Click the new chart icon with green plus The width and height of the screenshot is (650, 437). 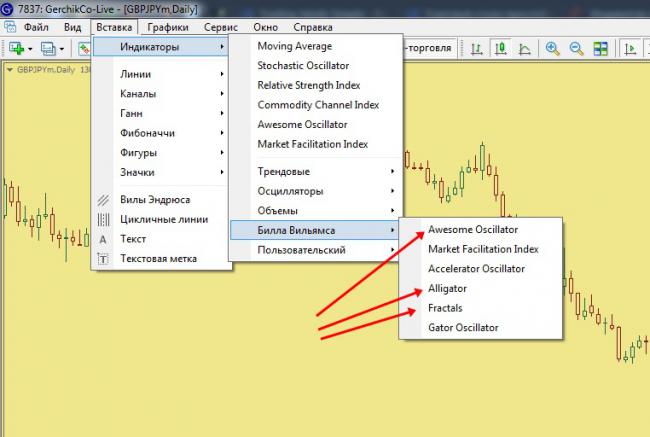(16, 49)
